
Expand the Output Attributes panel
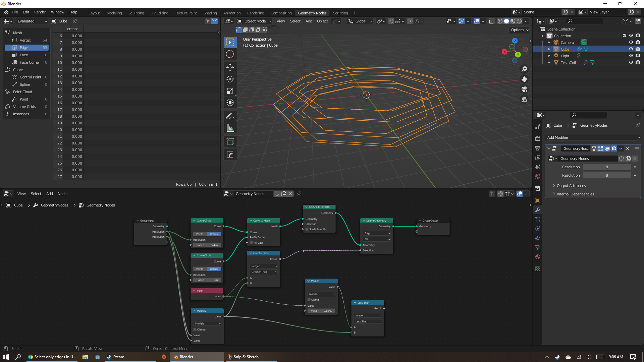click(571, 186)
